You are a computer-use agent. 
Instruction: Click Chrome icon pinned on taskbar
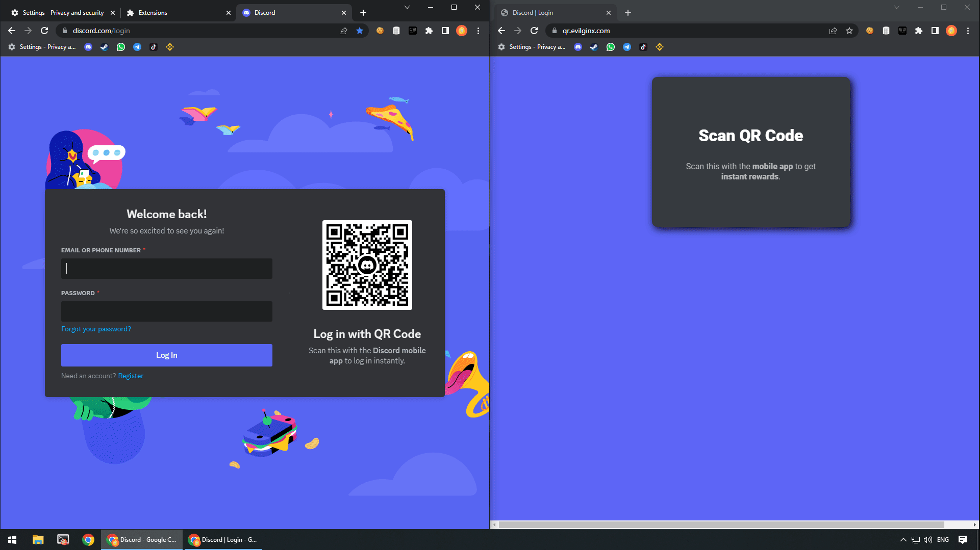(x=88, y=540)
